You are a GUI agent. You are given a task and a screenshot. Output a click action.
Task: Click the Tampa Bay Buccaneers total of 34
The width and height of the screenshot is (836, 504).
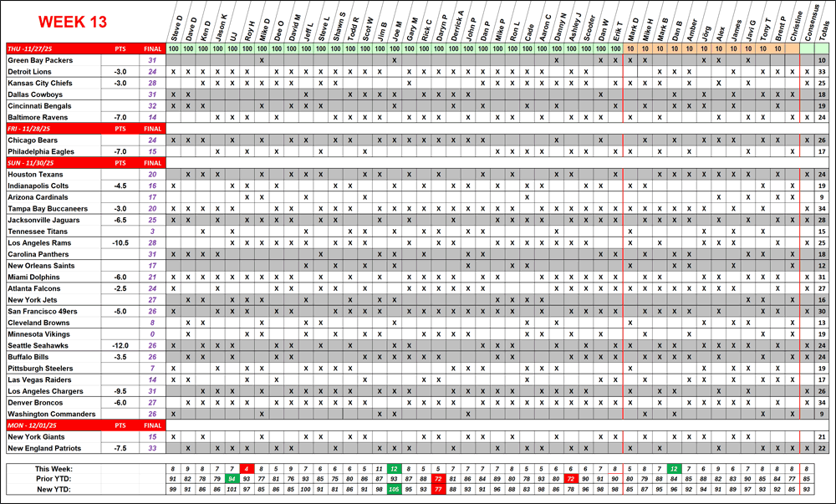[823, 208]
